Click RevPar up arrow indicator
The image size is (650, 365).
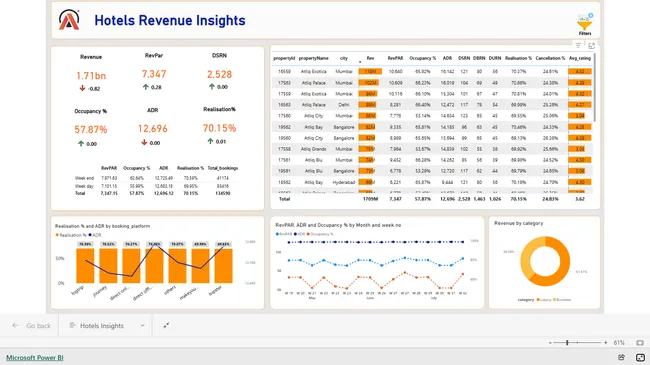146,87
